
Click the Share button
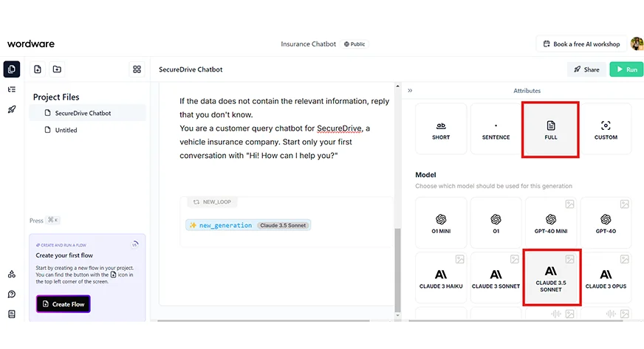click(x=586, y=69)
